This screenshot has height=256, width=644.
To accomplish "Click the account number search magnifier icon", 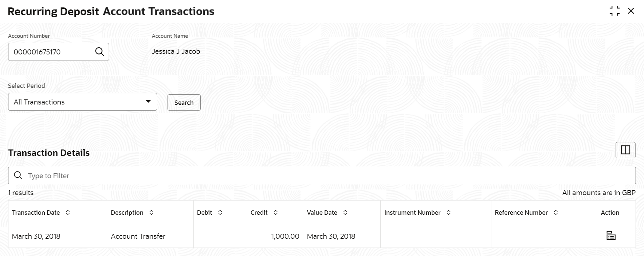I will point(99,52).
